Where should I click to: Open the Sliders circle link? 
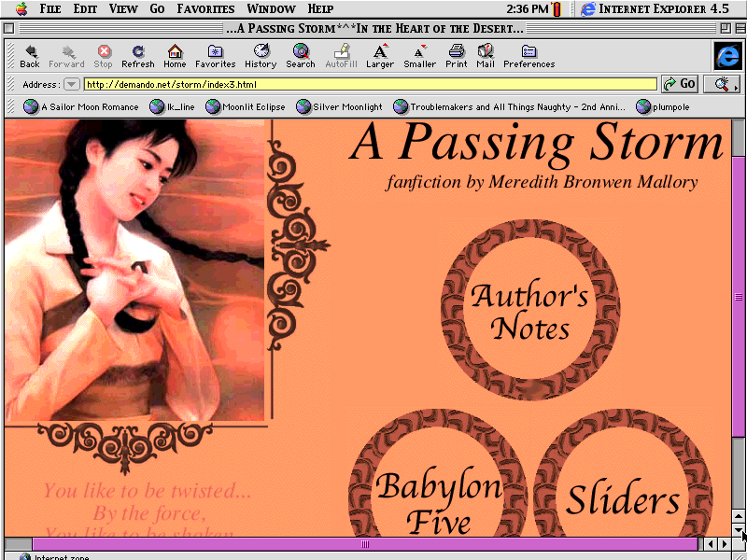click(623, 499)
